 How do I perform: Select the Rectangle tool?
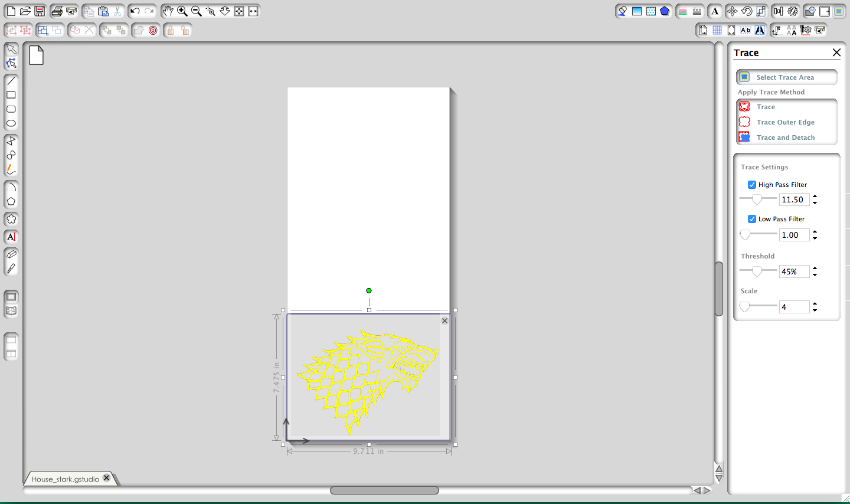pyautogui.click(x=11, y=95)
